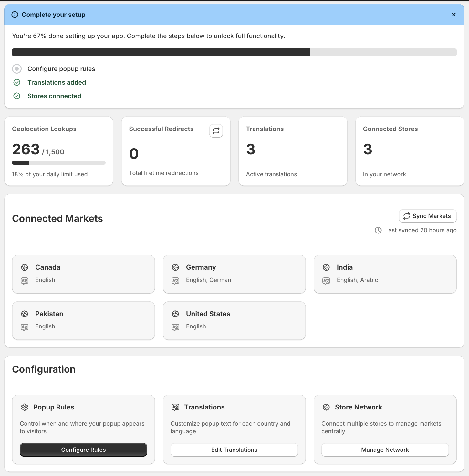469x476 pixels.
Task: Click the translation icon under India
Action: tap(326, 281)
